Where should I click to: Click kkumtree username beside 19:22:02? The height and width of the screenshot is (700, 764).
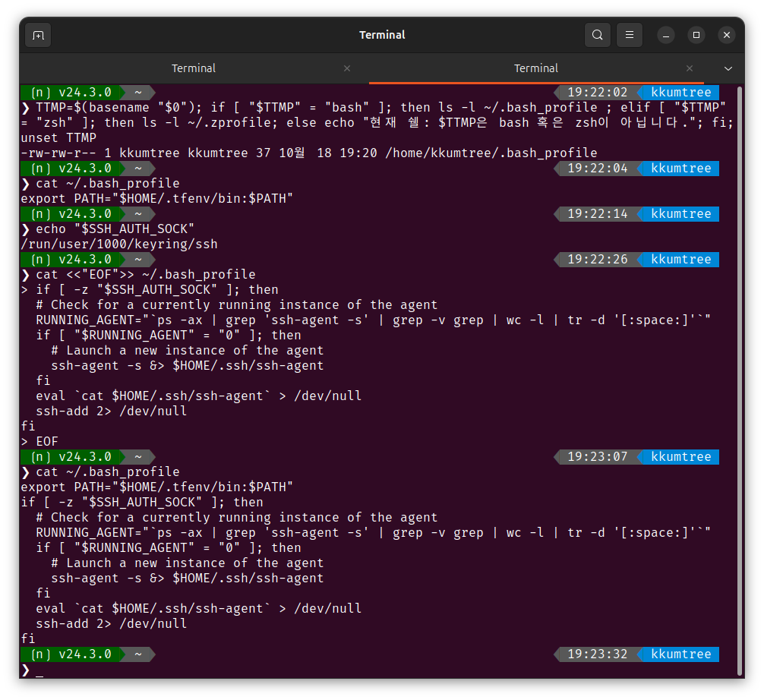coord(680,93)
